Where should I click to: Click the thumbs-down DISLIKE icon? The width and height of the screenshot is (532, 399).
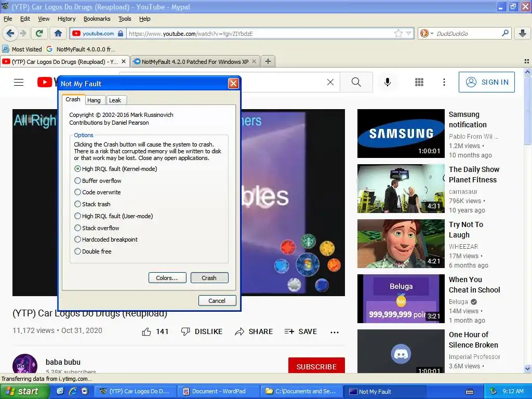click(x=185, y=331)
